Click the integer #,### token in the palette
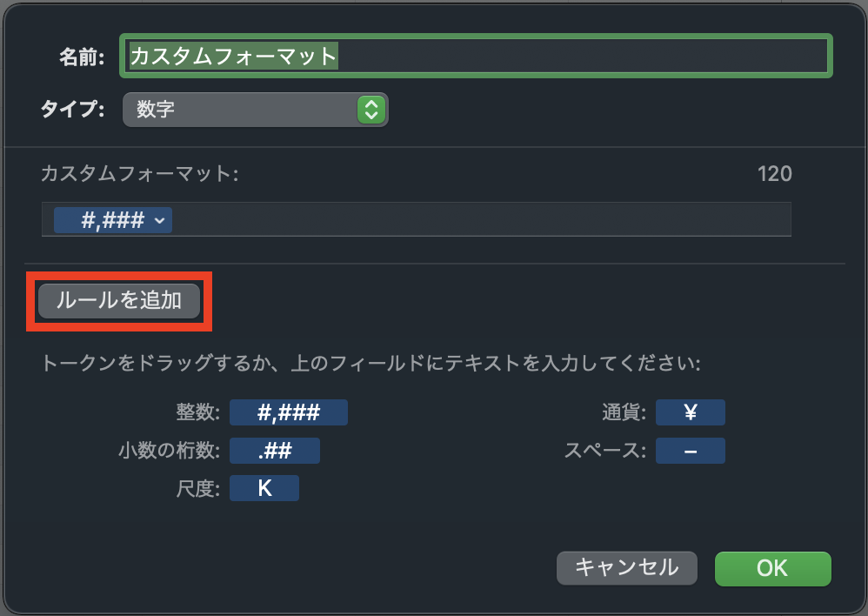868x616 pixels. point(288,413)
